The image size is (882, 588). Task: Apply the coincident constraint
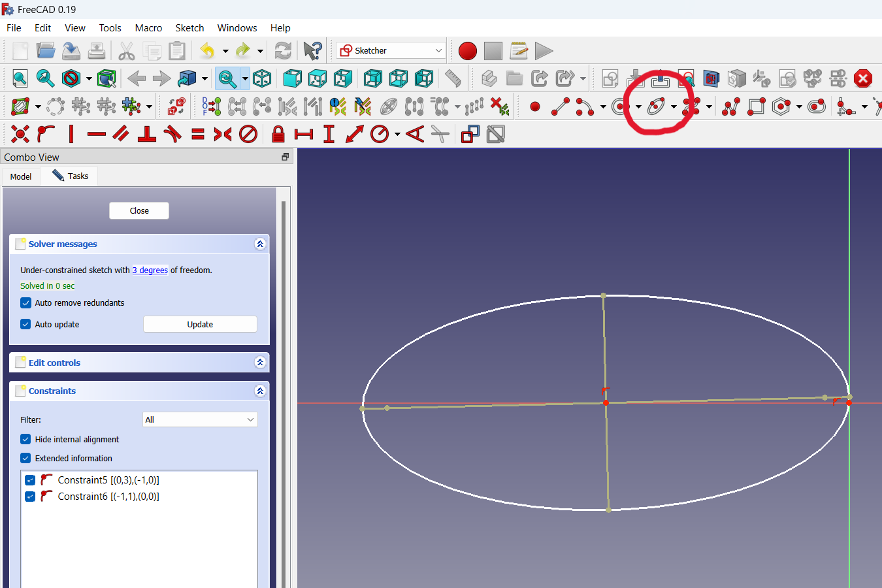[x=20, y=135]
